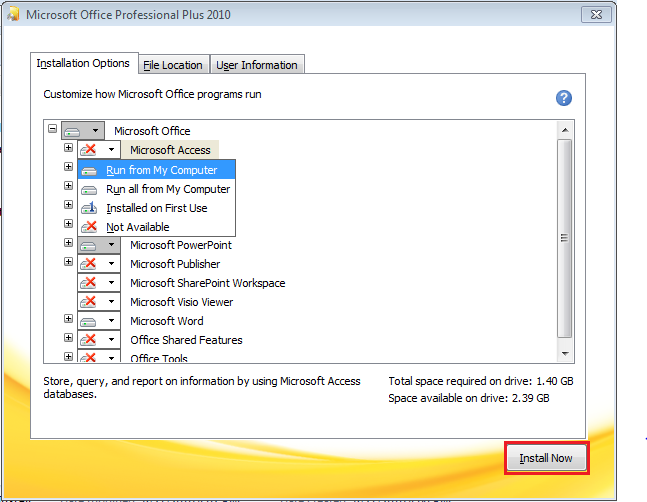Open the Microsoft Office root install state dropdown

coord(83,131)
